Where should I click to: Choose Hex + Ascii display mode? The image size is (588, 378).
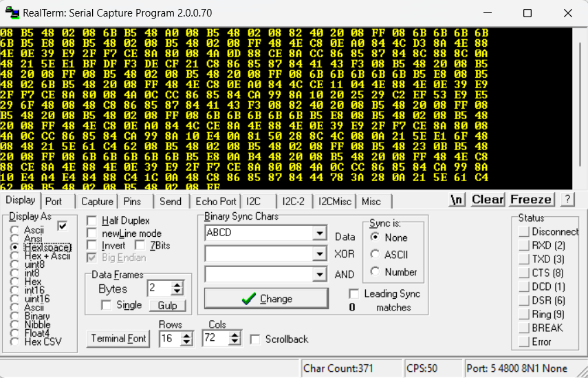point(15,256)
